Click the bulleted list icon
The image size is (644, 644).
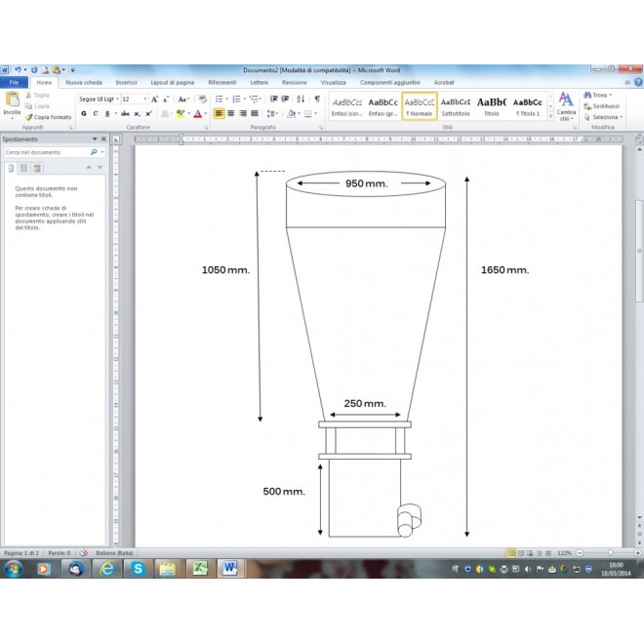click(x=220, y=99)
